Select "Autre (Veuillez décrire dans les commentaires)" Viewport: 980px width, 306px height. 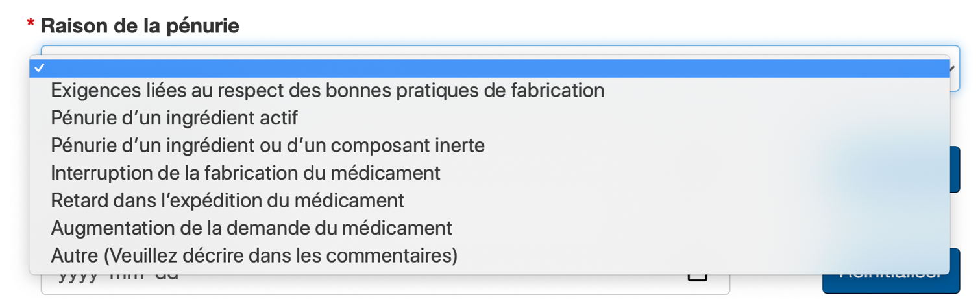coord(254,255)
